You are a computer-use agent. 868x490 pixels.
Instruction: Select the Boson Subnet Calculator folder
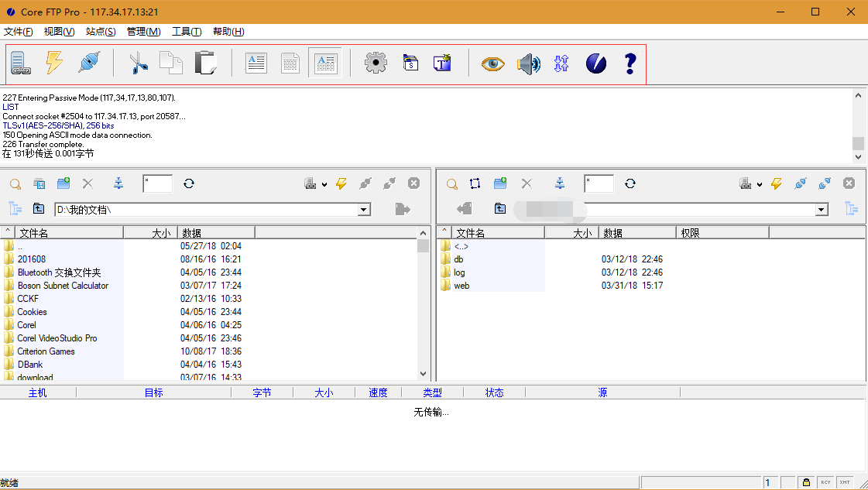[63, 286]
